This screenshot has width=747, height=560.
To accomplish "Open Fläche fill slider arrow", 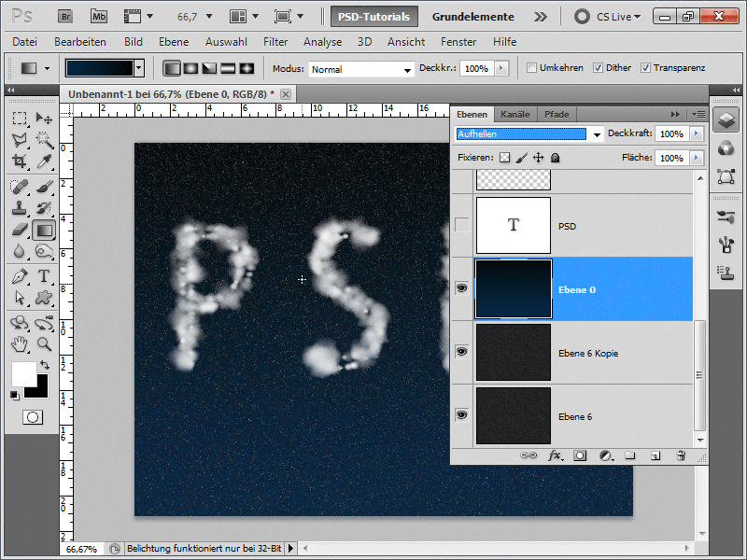I will [x=697, y=158].
